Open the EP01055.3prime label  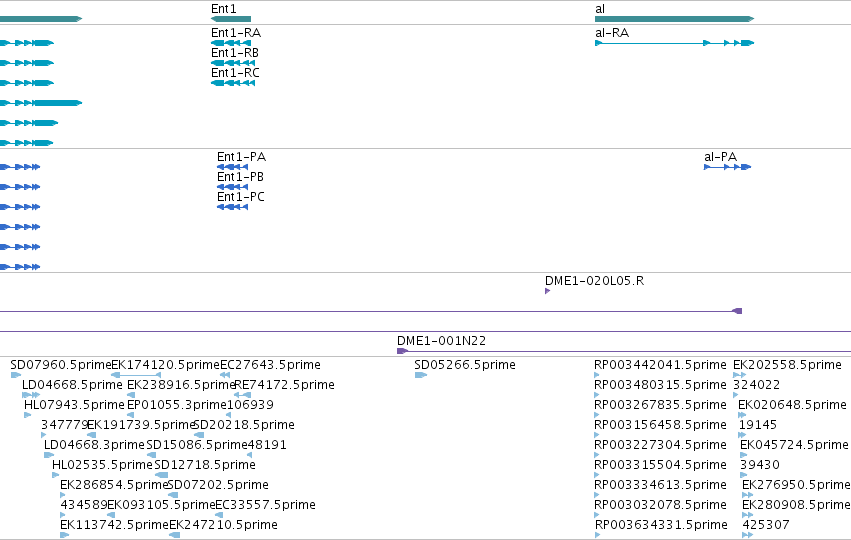tap(176, 405)
